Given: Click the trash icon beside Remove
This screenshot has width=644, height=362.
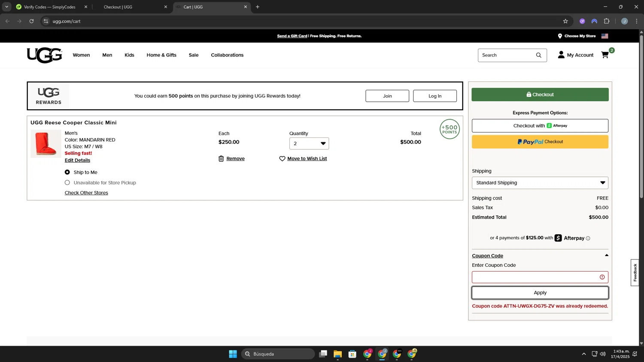Looking at the screenshot, I should tap(221, 159).
